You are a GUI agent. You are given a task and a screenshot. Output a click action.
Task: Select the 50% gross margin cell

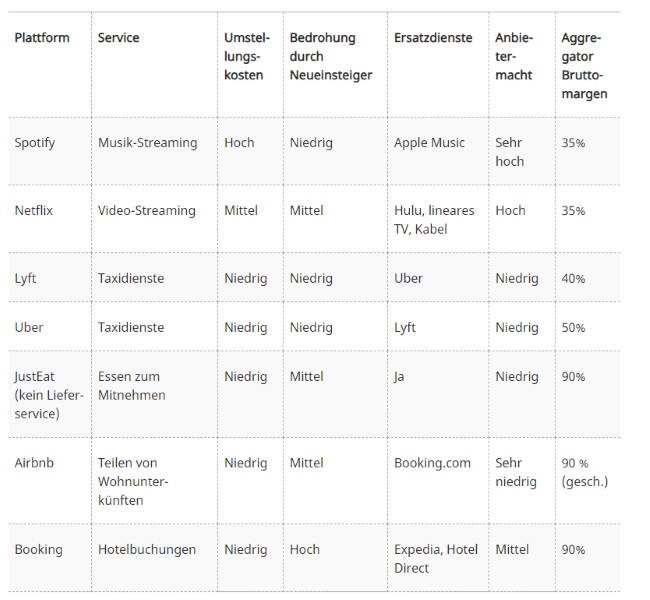[573, 327]
